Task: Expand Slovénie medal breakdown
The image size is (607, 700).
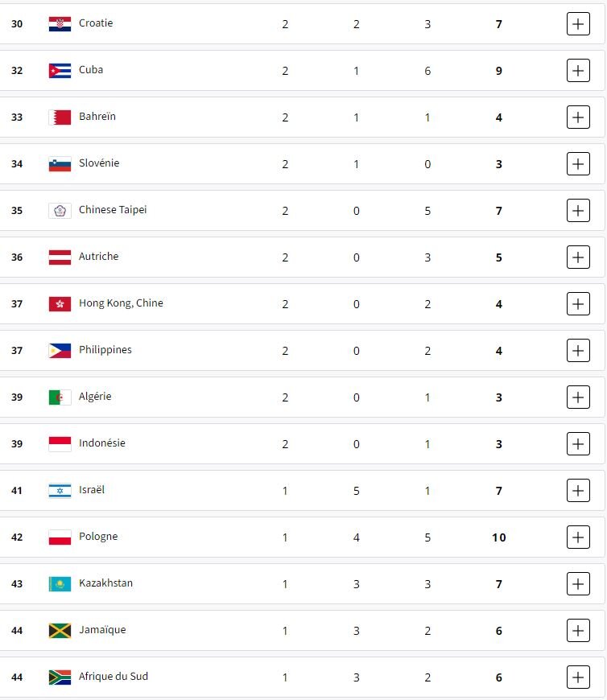Action: point(578,164)
